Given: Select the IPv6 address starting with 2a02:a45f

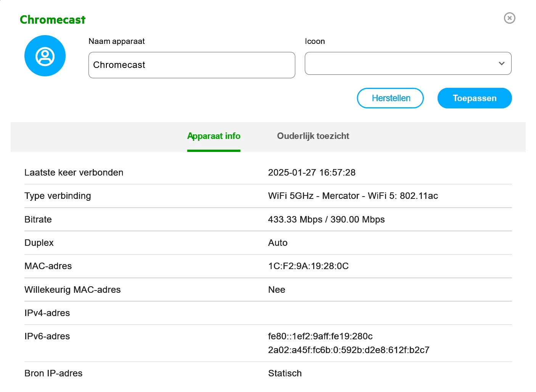Looking at the screenshot, I should point(349,350).
